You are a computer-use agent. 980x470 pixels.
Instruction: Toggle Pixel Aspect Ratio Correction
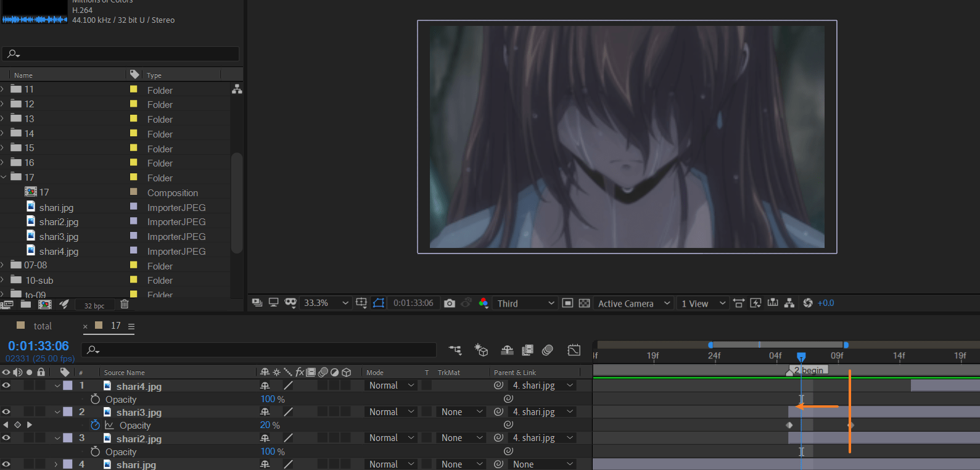[739, 303]
